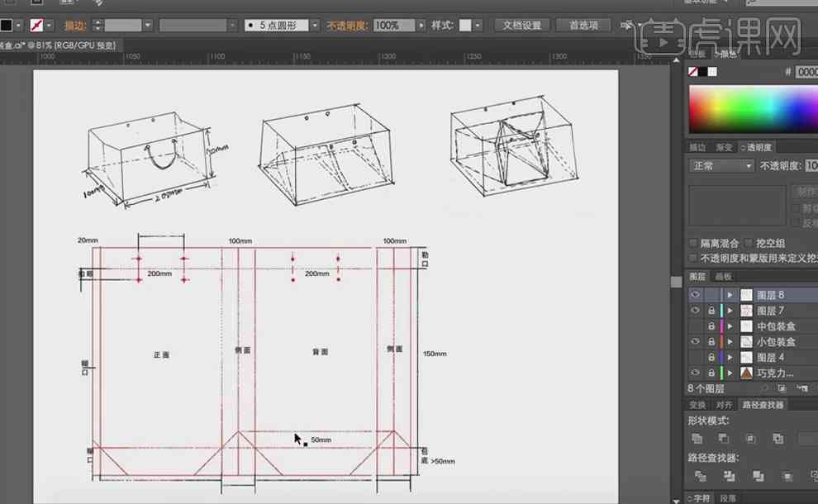Image resolution: width=818 pixels, height=504 pixels.
Task: Expand the 中包装盒 layer triangle
Action: coord(730,326)
